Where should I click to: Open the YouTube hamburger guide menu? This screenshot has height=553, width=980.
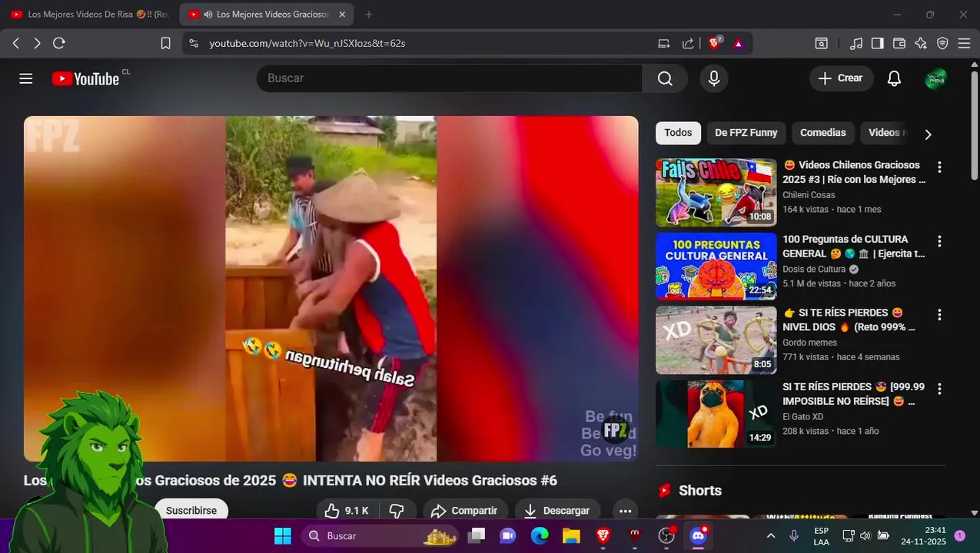pos(26,78)
